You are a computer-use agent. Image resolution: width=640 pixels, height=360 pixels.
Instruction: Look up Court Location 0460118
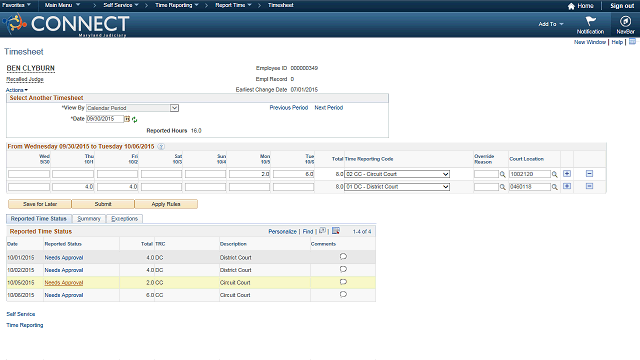tap(554, 187)
